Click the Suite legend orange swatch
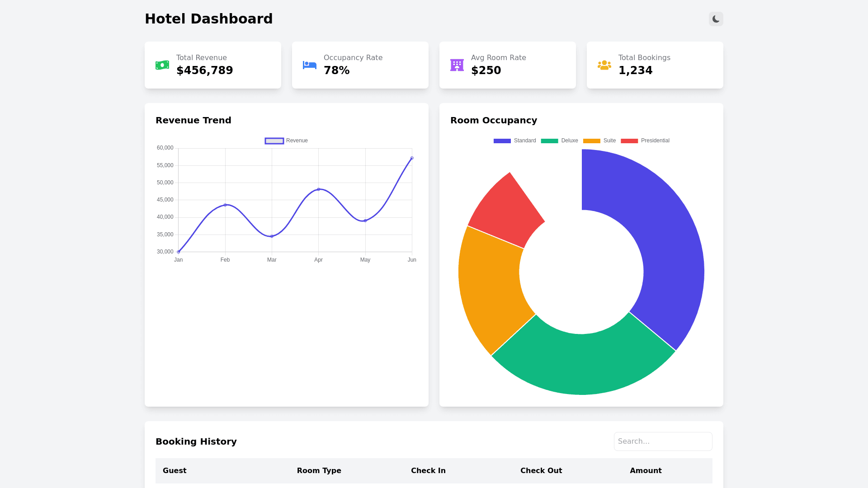The width and height of the screenshot is (868, 488). point(591,141)
